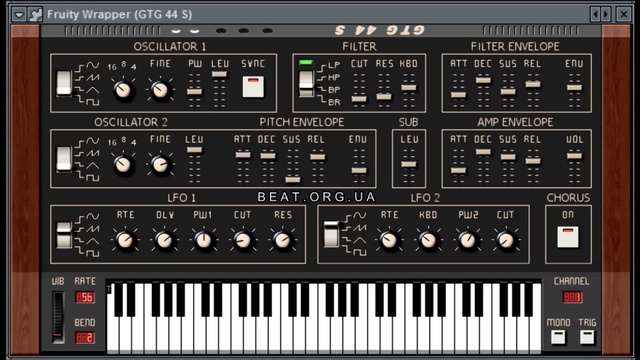This screenshot has height=360, width=640.
Task: Flip the Filter type LP/HP/BP/BR switch
Action: click(x=306, y=84)
